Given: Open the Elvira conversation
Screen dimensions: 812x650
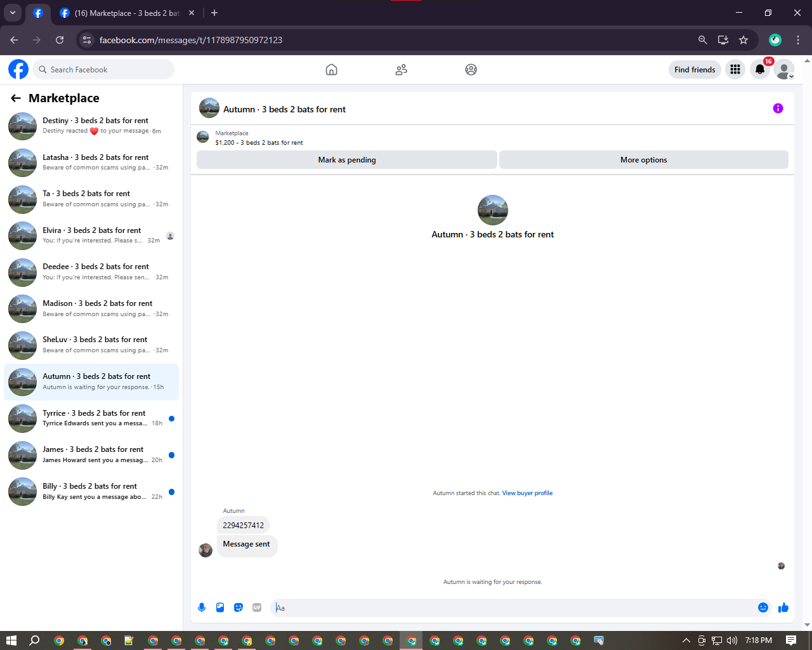Looking at the screenshot, I should click(x=91, y=235).
